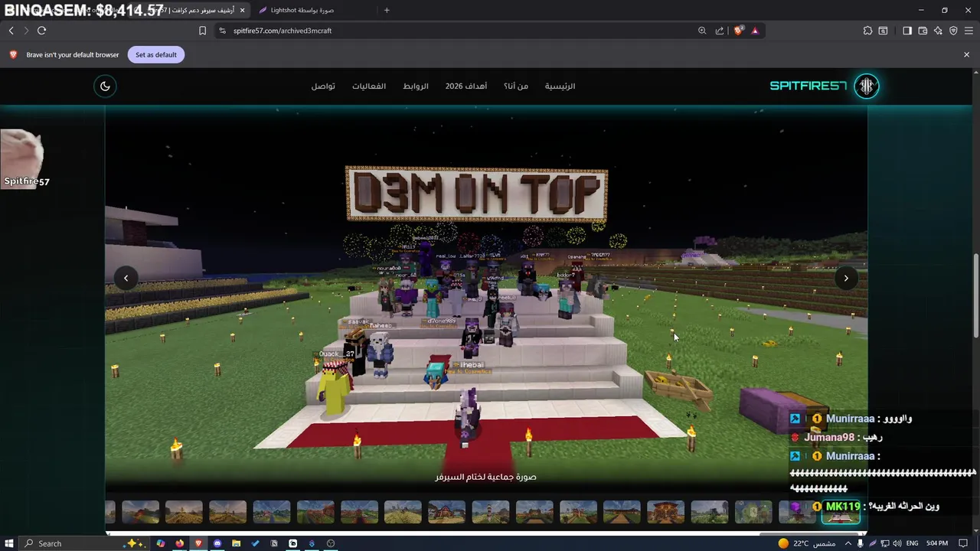The width and height of the screenshot is (980, 551).
Task: Click the browser page search icon
Action: tap(883, 31)
